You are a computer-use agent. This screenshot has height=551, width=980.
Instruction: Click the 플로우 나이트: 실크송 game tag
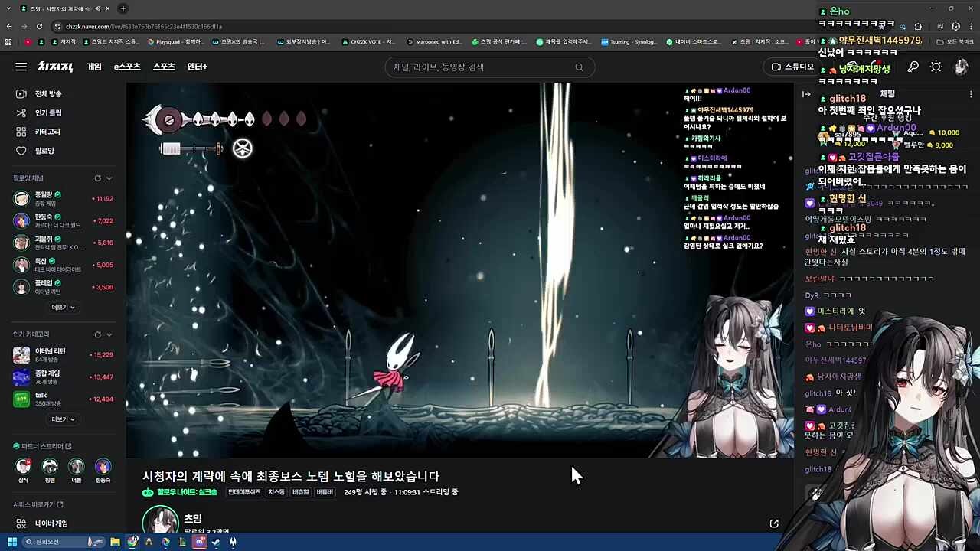pos(180,492)
